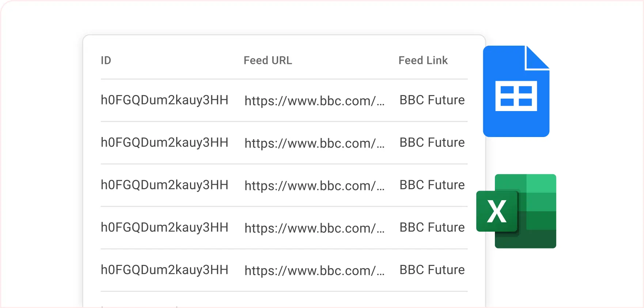Open the fifth row's bbc.com feed URL

tap(314, 270)
